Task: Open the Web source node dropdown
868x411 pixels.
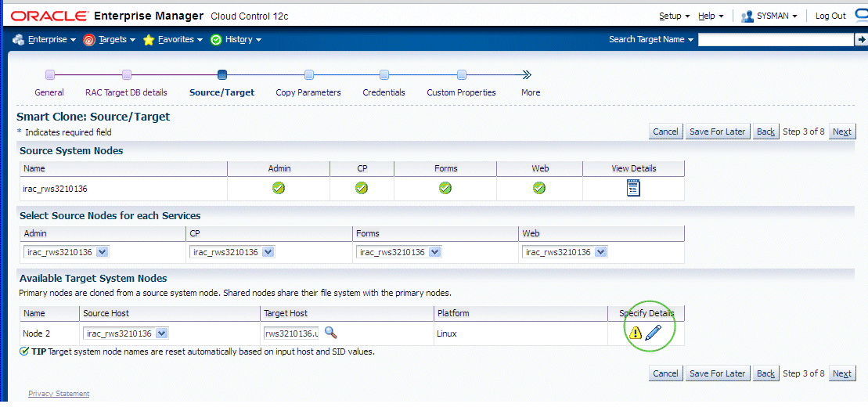Action: tap(565, 252)
